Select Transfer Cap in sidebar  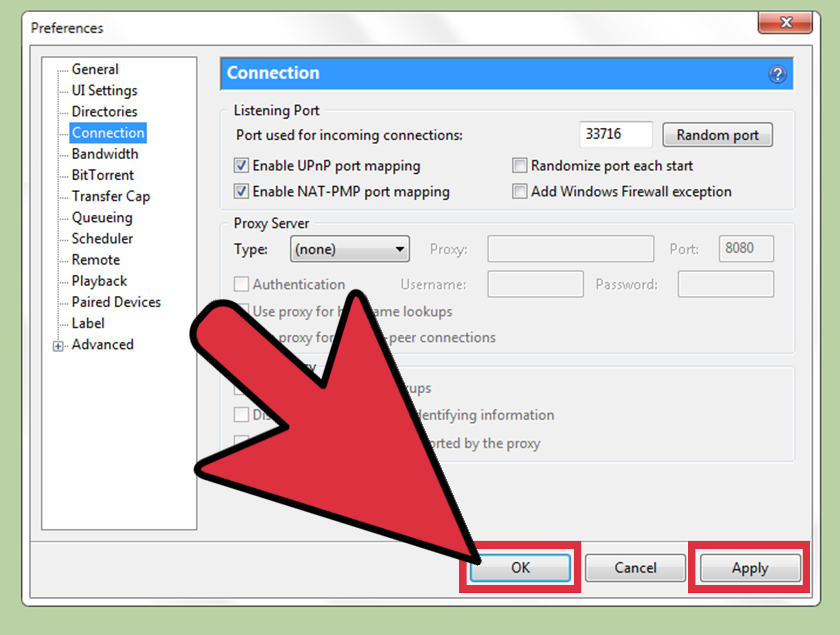(111, 196)
